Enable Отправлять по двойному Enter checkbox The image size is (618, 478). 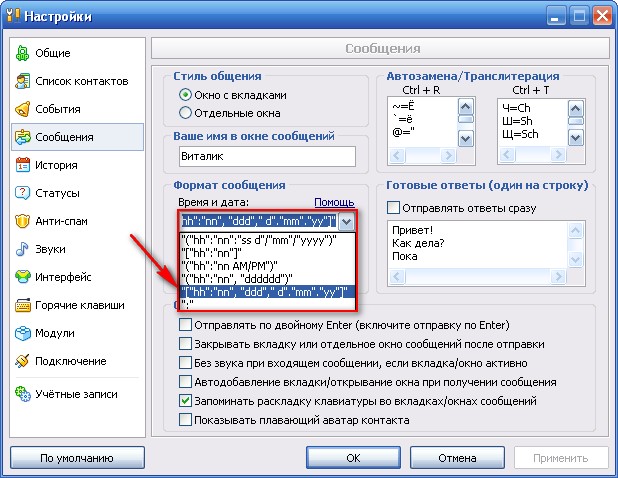click(x=185, y=325)
